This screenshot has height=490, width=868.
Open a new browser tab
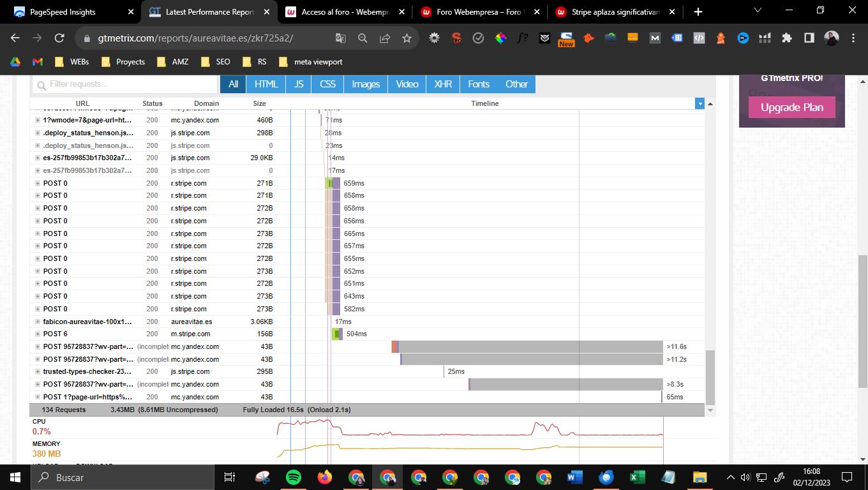tap(698, 11)
